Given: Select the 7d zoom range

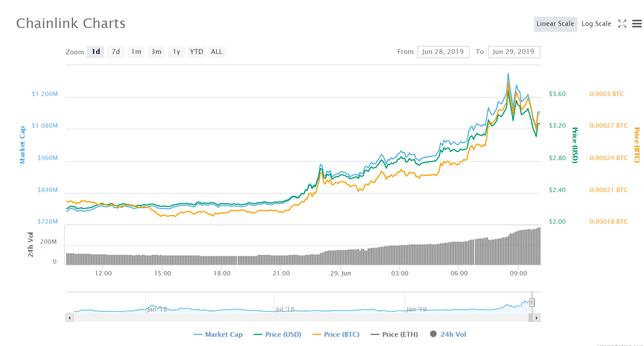Looking at the screenshot, I should pos(116,52).
